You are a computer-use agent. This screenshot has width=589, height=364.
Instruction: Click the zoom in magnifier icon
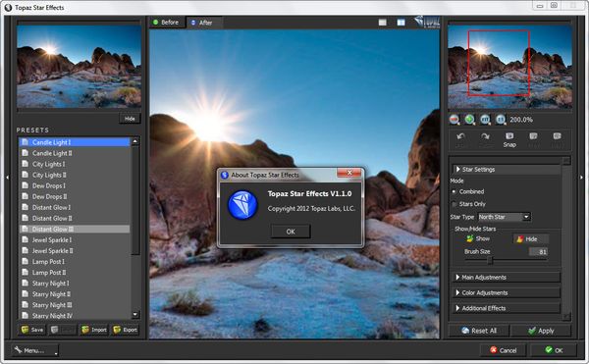[469, 120]
